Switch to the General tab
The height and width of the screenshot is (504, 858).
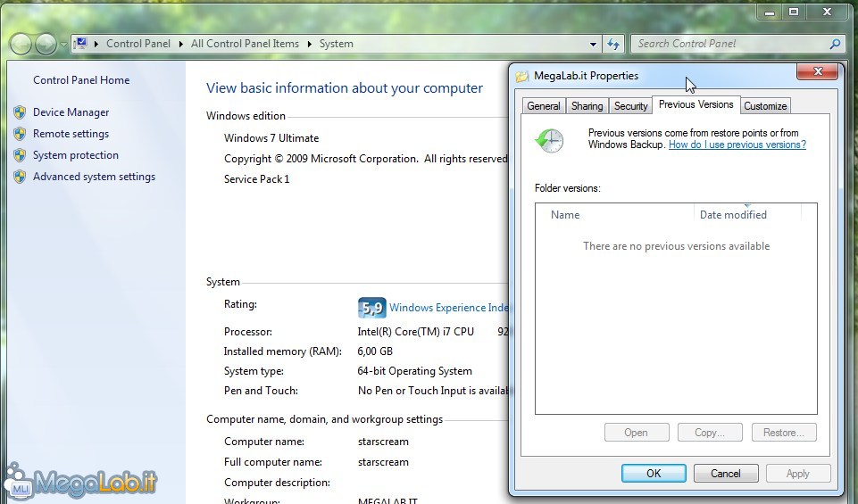point(544,106)
